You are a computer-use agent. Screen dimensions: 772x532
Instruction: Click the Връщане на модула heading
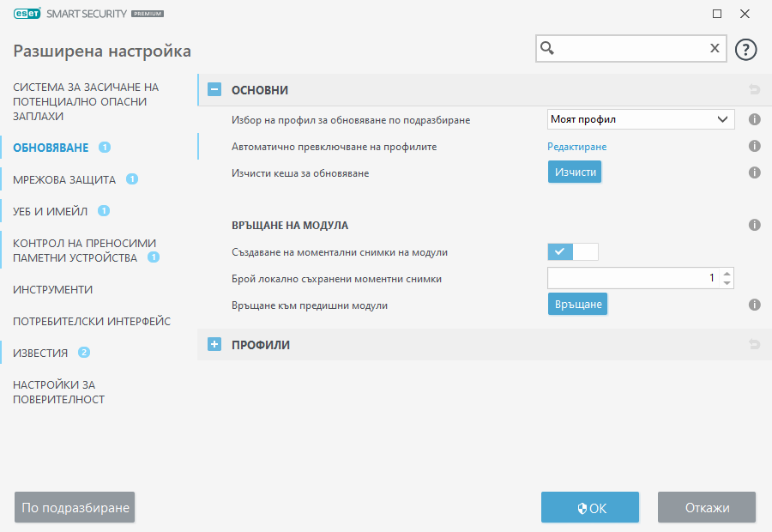point(290,225)
